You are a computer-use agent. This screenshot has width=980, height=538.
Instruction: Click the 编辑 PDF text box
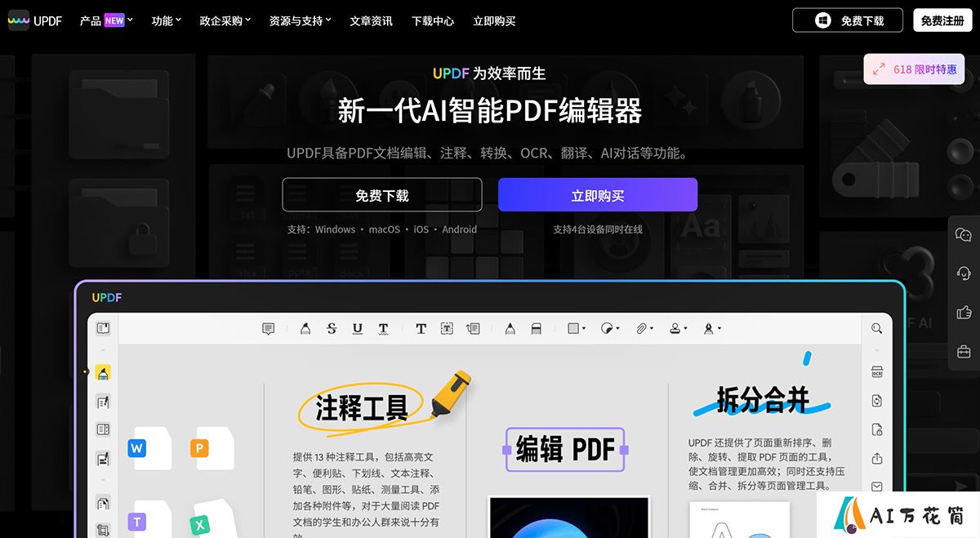[x=565, y=449]
